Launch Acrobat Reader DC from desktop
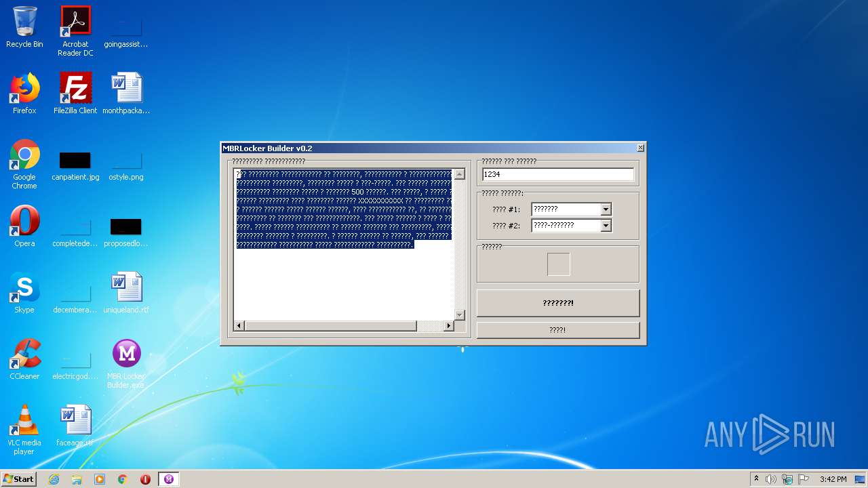This screenshot has width=868, height=488. 75,31
